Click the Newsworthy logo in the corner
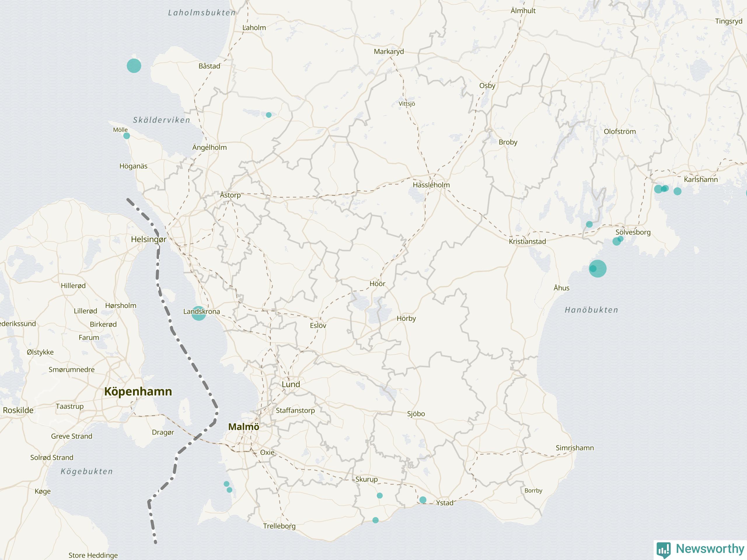The height and width of the screenshot is (560, 747). click(700, 549)
